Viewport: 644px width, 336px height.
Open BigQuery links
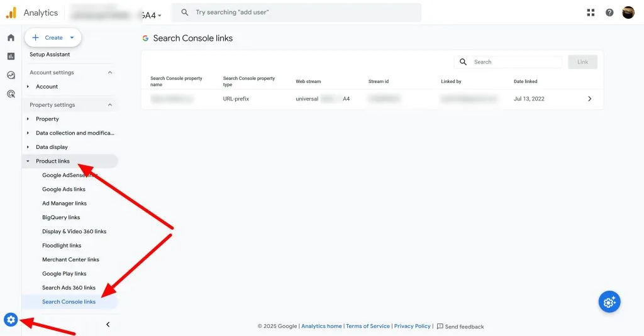point(61,217)
